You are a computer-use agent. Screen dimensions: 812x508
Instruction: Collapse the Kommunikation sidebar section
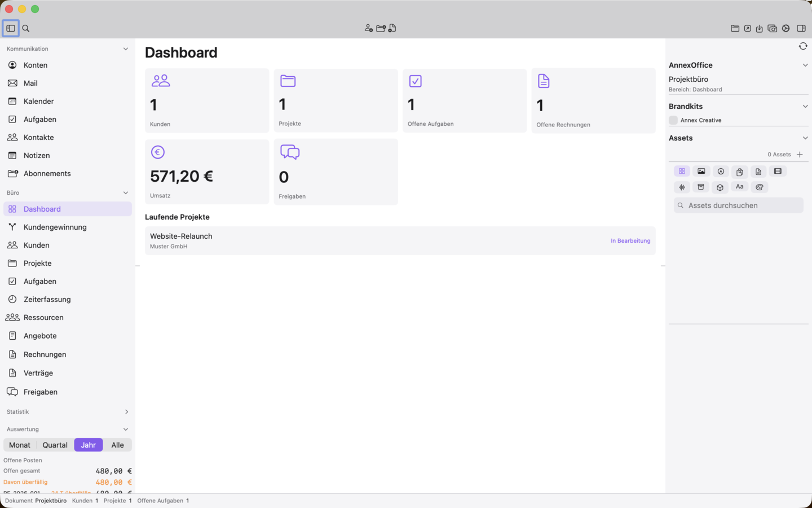pyautogui.click(x=126, y=49)
